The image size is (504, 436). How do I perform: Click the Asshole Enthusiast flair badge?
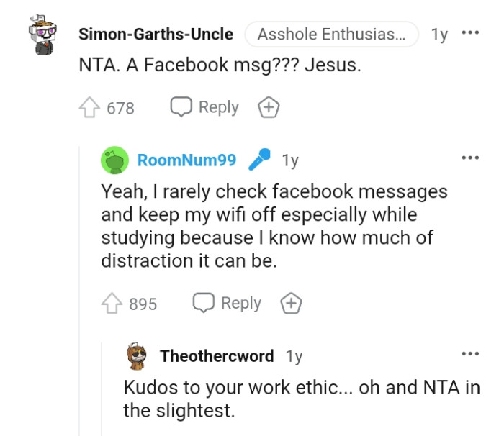point(331,34)
